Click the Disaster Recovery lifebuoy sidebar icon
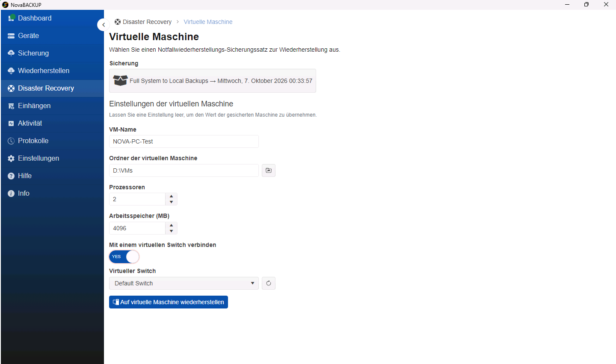 [11, 88]
